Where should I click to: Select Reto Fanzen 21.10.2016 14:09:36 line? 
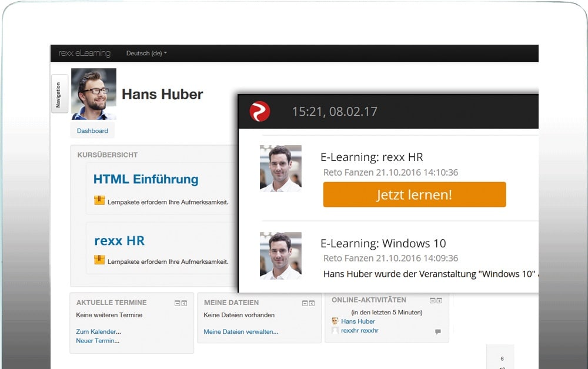391,258
